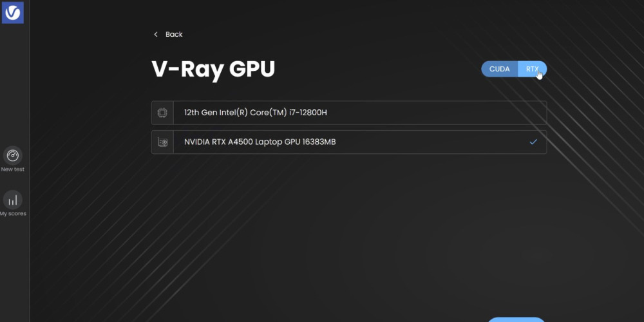Click the CPU chip icon

click(162, 113)
